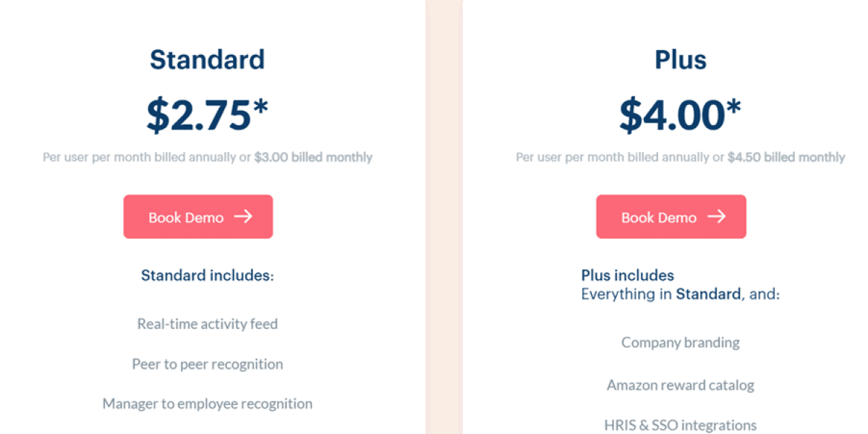
Task: Click the Standard includes heading
Action: [208, 275]
